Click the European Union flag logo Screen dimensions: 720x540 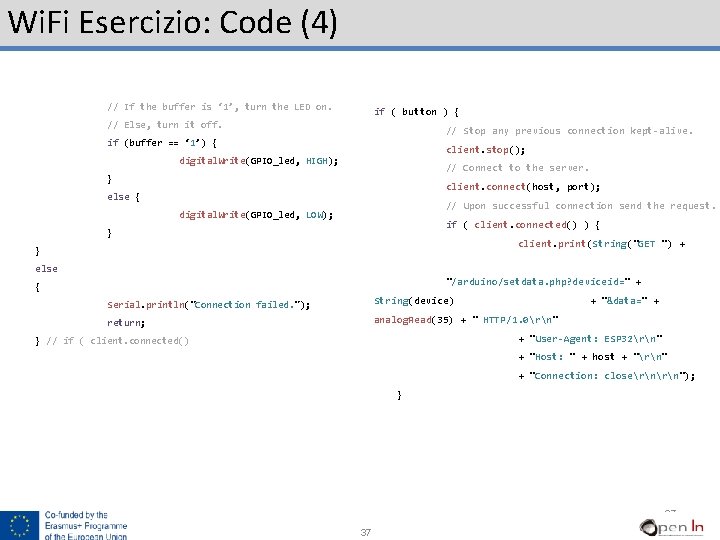tap(19, 525)
